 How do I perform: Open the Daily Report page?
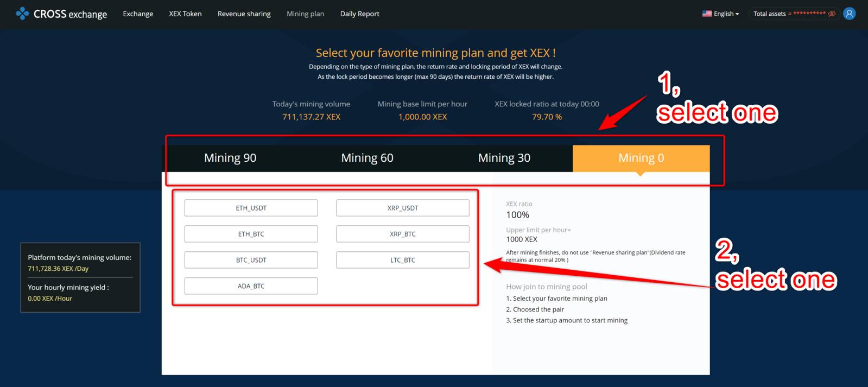coord(359,14)
